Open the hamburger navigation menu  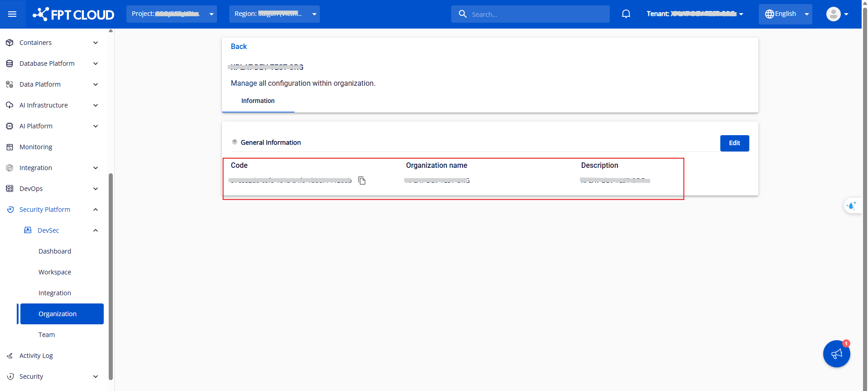point(12,14)
